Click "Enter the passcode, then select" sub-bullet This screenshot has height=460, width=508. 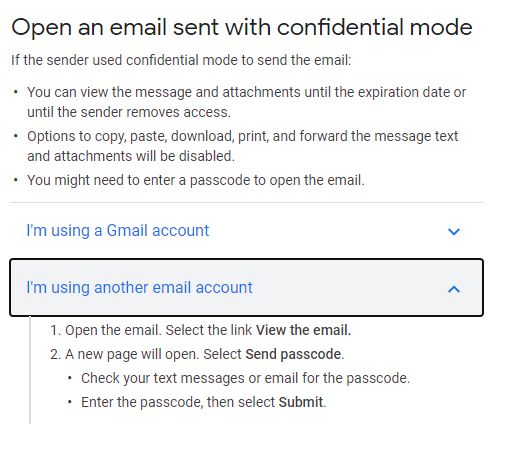pyautogui.click(x=204, y=402)
